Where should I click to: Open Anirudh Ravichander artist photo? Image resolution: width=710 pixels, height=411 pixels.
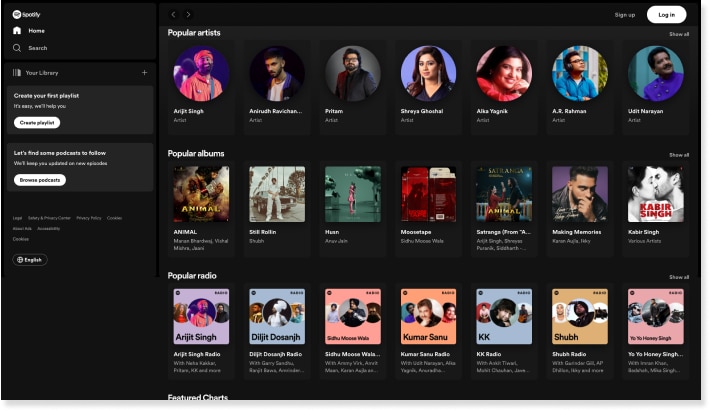click(277, 73)
